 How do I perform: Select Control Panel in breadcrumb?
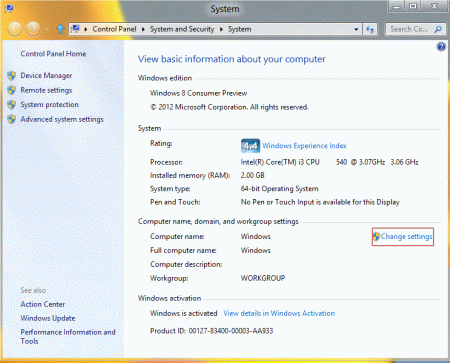coord(114,29)
